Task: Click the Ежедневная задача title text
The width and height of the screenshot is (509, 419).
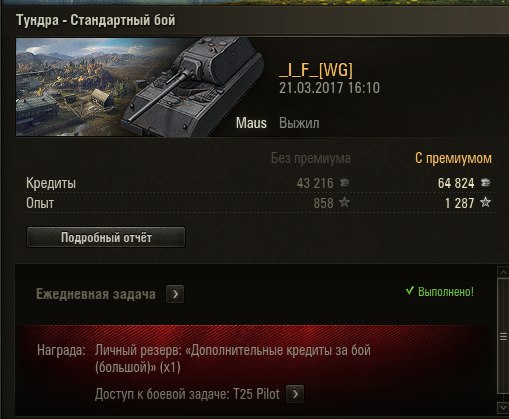Action: 96,294
